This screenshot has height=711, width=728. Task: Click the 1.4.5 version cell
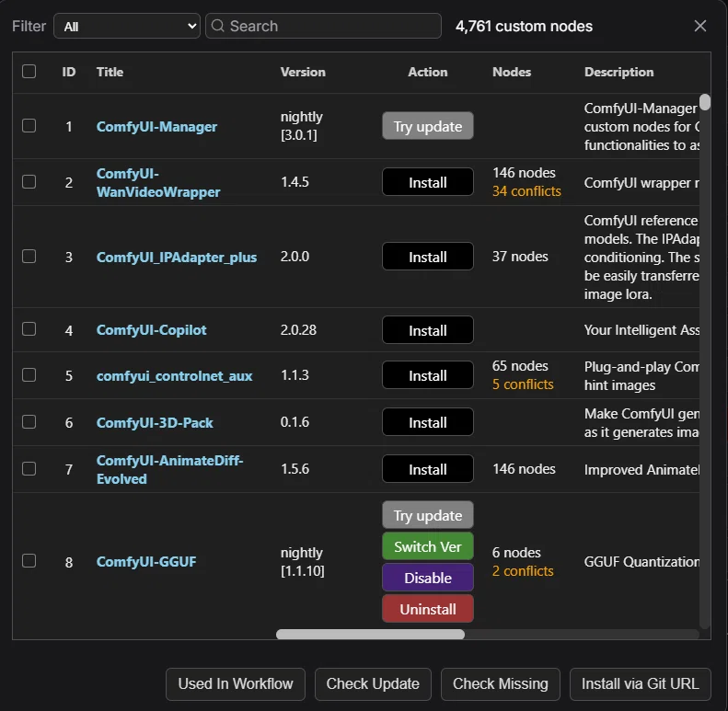(x=295, y=181)
